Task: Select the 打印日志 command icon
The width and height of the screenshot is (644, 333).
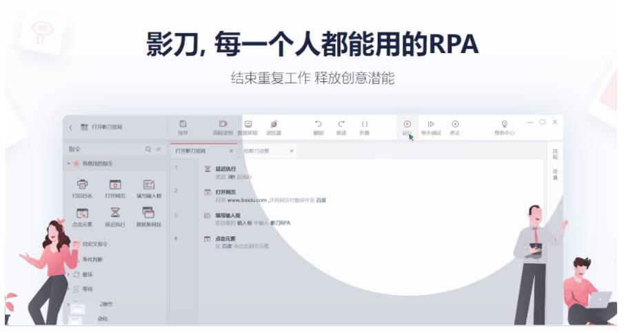Action: [82, 185]
